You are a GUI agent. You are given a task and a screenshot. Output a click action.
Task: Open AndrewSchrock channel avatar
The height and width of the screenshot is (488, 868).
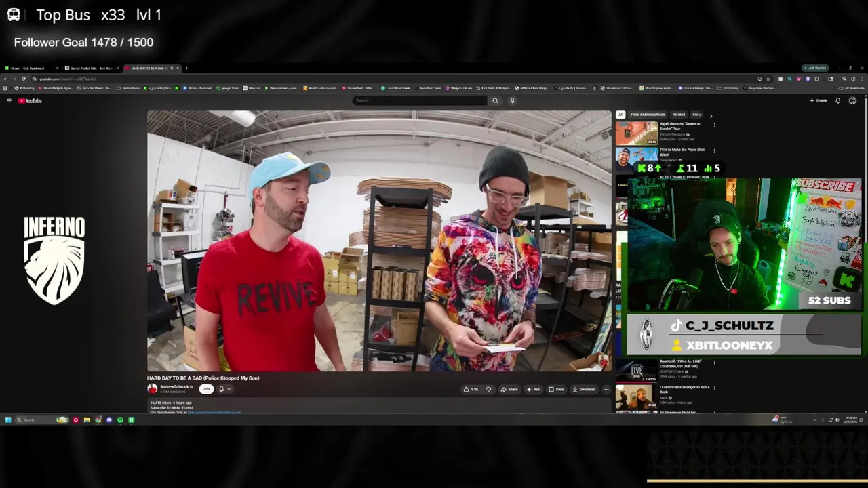click(x=153, y=388)
